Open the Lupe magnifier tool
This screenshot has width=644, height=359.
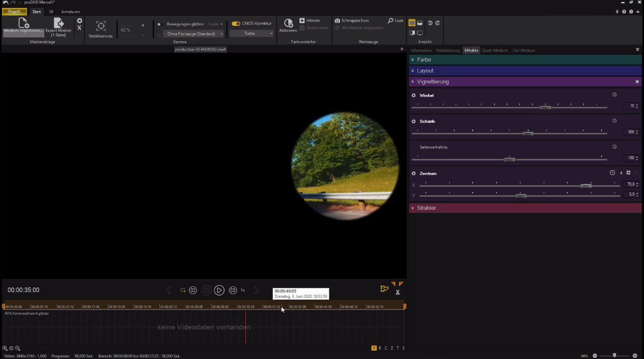(x=391, y=21)
